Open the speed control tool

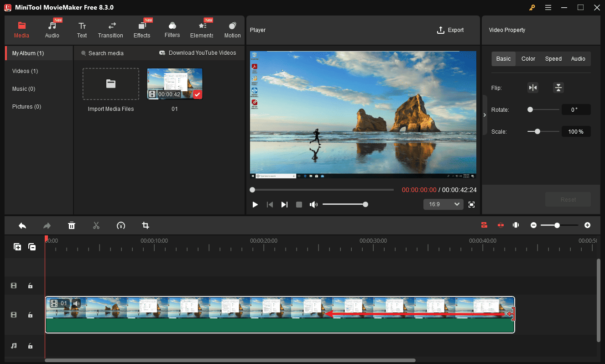[121, 225]
